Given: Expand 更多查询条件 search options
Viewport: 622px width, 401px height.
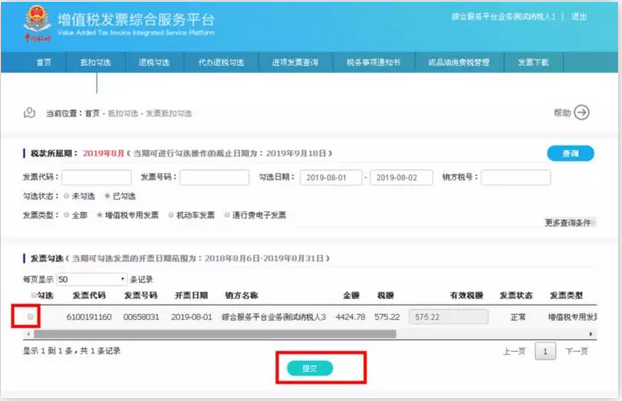Looking at the screenshot, I should click(x=570, y=222).
